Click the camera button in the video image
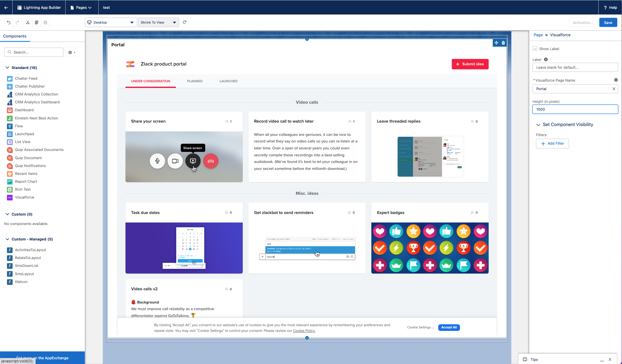 coord(175,161)
